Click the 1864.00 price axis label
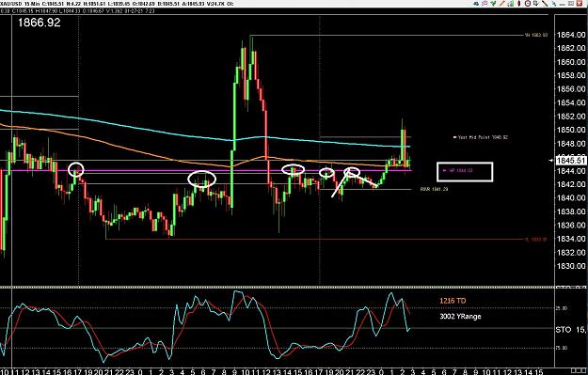The image size is (588, 375). click(x=571, y=35)
